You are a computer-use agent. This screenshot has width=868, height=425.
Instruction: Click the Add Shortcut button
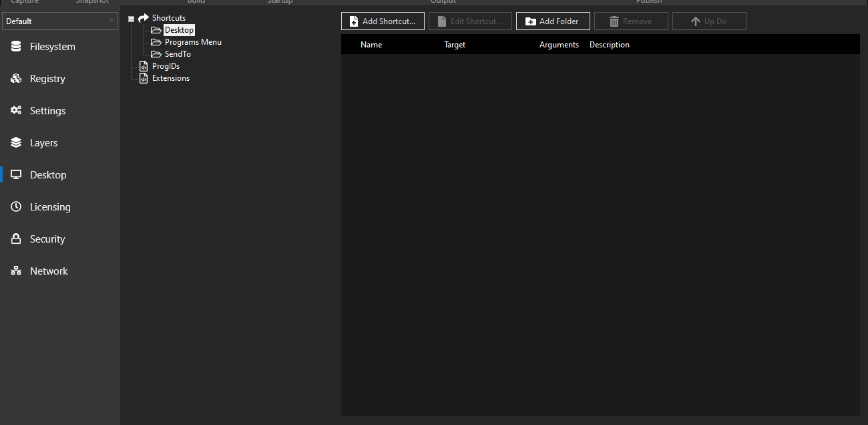[383, 21]
